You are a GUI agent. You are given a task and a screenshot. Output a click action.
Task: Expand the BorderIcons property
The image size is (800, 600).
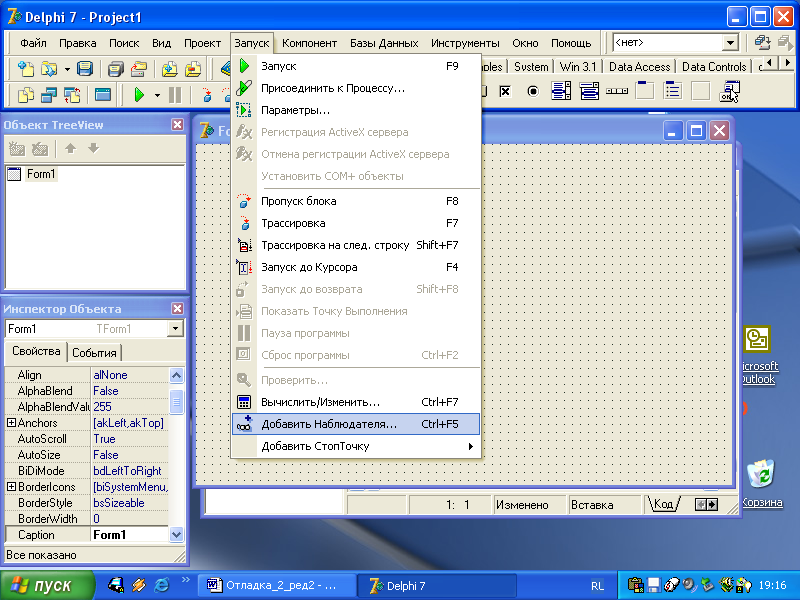(11, 487)
